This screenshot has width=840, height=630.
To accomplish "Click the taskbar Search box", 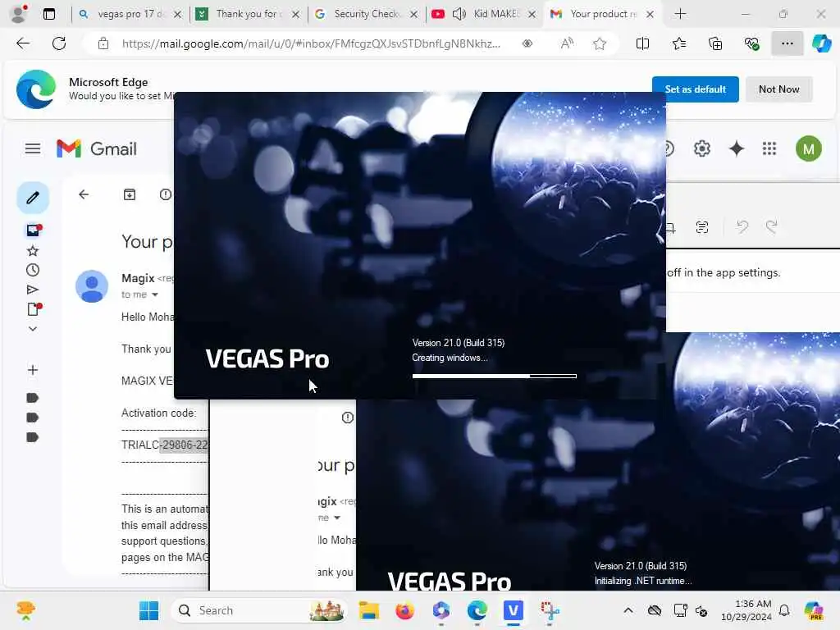I will 259,610.
